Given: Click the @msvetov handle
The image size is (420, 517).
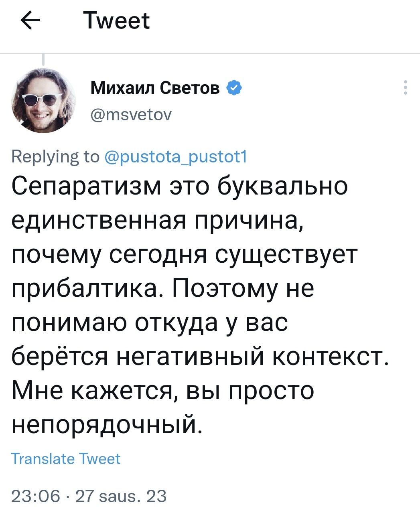Looking at the screenshot, I should point(131,116).
